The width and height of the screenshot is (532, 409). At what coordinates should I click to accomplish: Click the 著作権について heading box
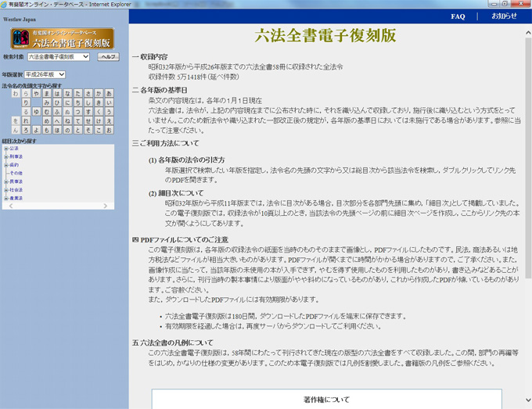326,399
